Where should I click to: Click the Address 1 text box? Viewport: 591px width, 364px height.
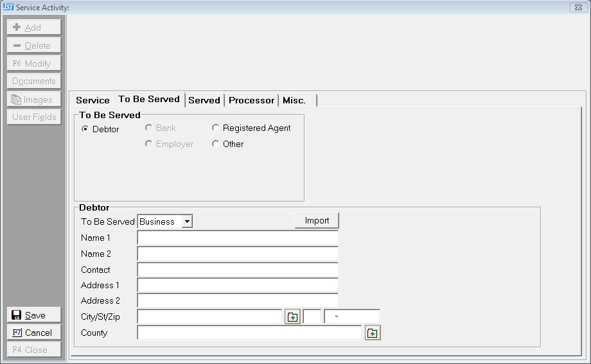click(x=237, y=286)
